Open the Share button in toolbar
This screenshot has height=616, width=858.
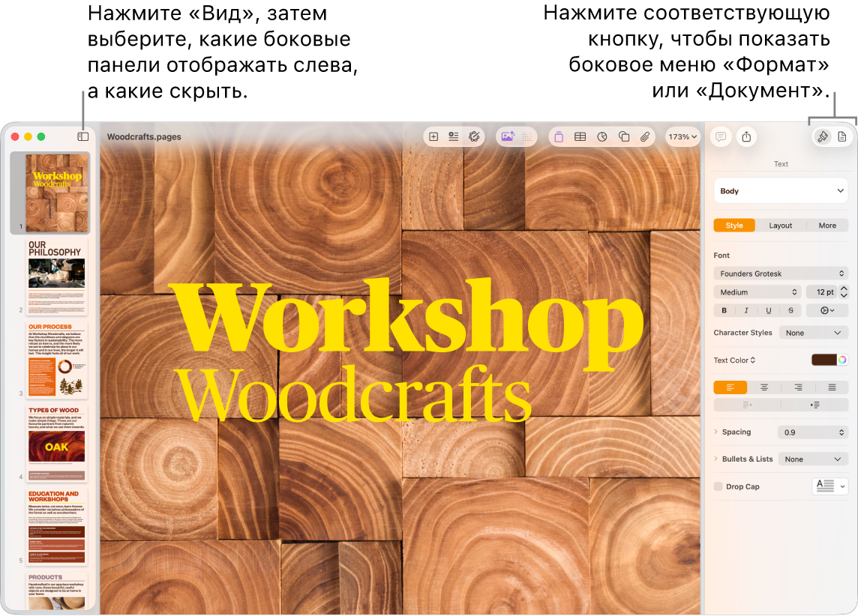746,136
